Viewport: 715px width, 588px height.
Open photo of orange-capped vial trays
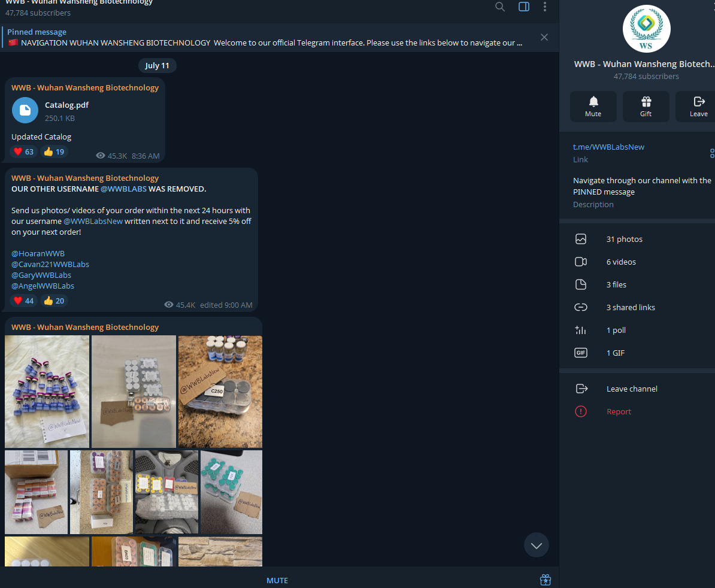click(101, 492)
